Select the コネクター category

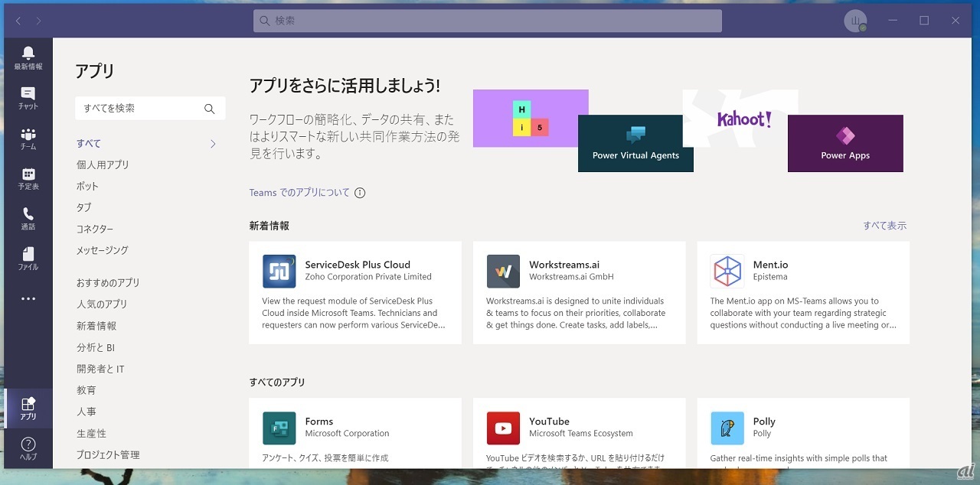click(x=95, y=229)
